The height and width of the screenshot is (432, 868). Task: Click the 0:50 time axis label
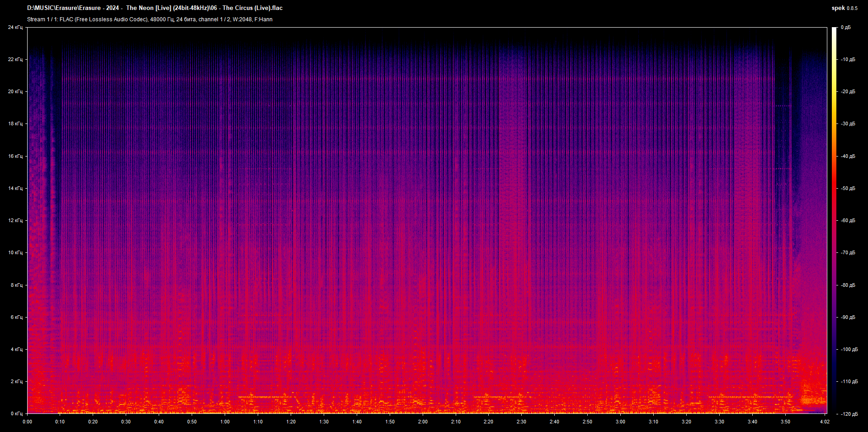tap(192, 422)
